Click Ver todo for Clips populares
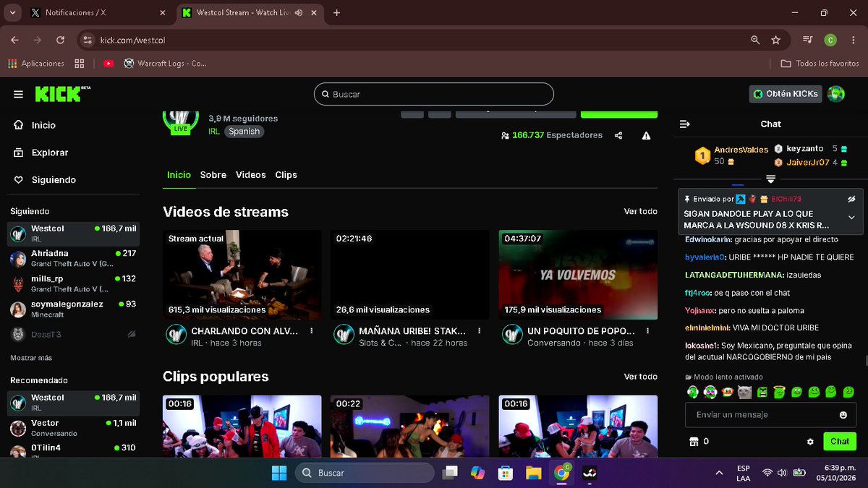868x488 pixels. [x=641, y=377]
